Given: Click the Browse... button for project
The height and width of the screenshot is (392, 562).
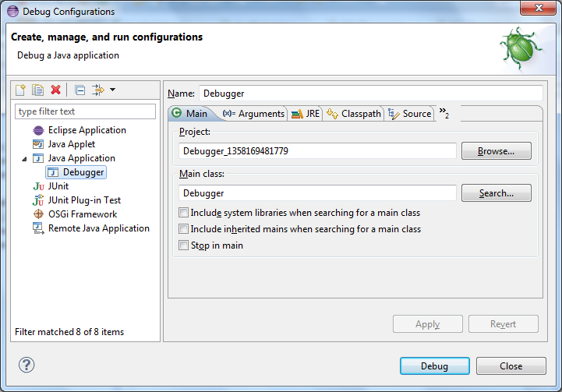Looking at the screenshot, I should 497,151.
